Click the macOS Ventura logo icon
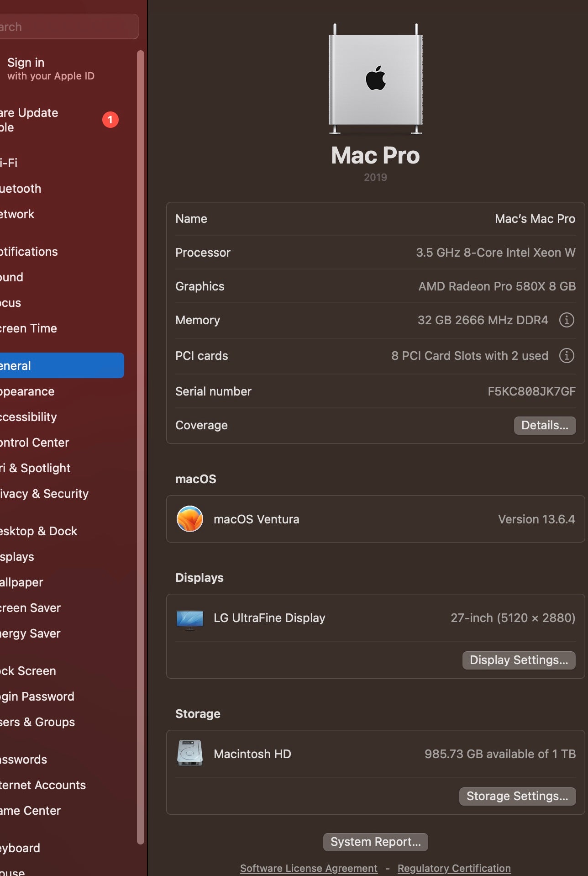The height and width of the screenshot is (876, 588). pos(190,519)
